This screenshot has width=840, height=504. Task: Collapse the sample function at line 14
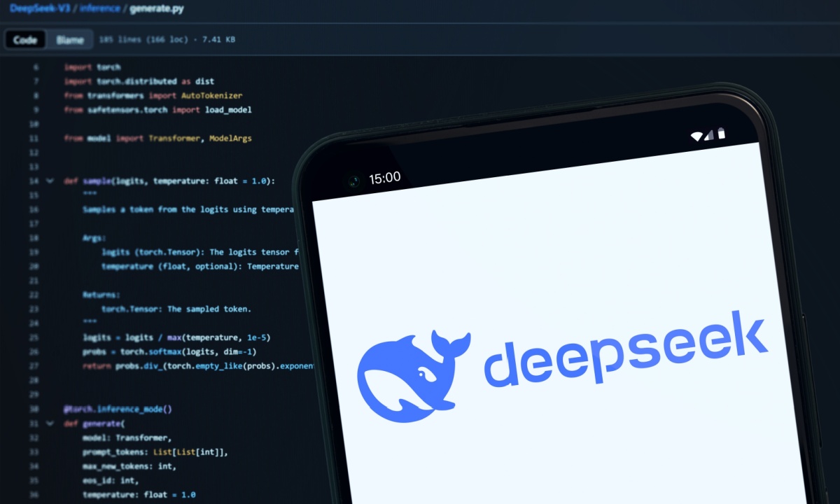click(50, 181)
